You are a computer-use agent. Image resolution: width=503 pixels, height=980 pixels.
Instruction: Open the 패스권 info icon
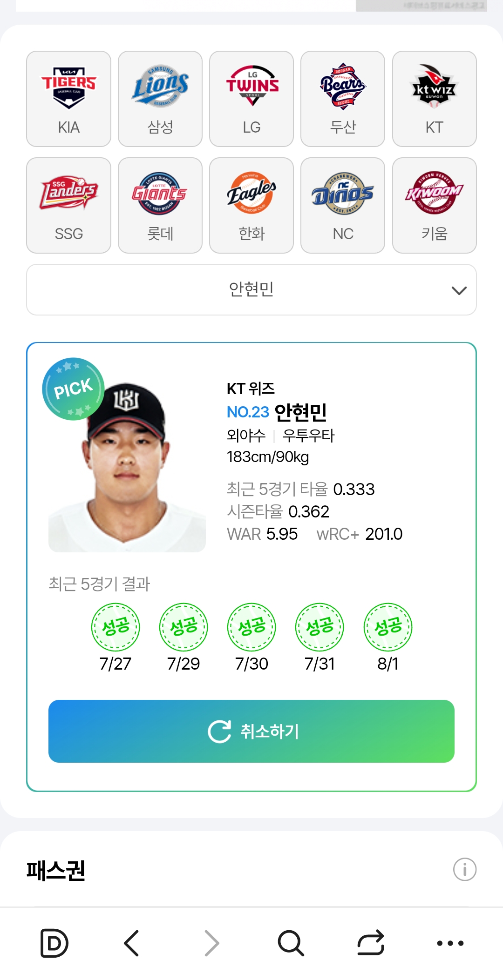coord(465,869)
